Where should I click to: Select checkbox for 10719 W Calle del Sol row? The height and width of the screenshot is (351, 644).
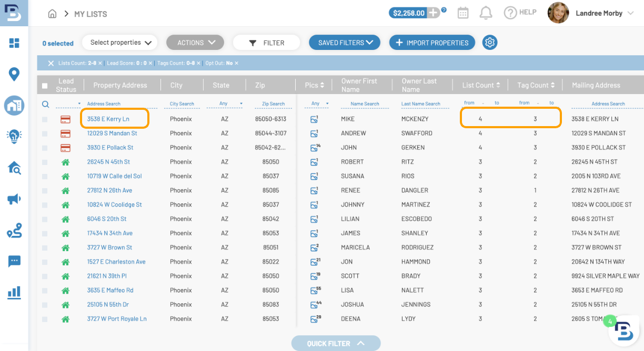pos(45,176)
